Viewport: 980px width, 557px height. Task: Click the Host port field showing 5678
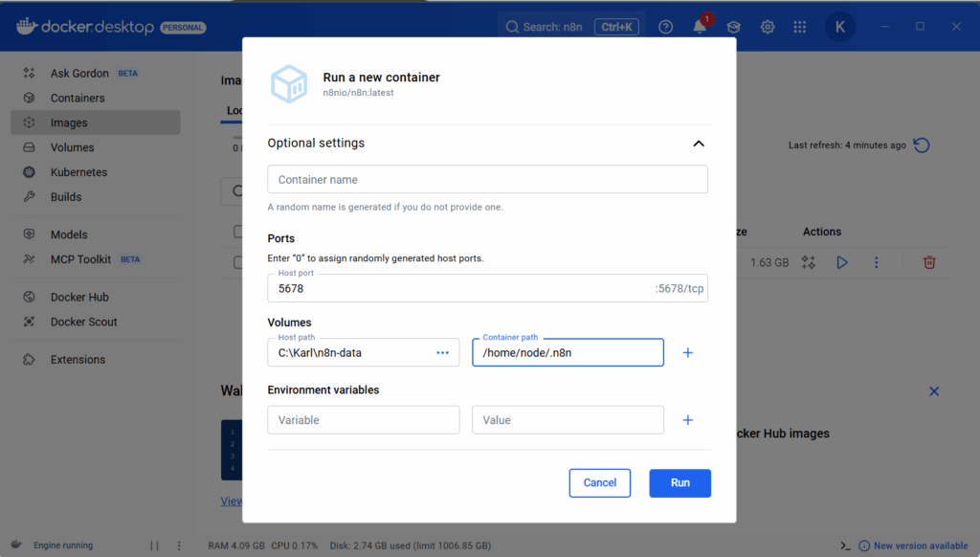[x=487, y=288]
